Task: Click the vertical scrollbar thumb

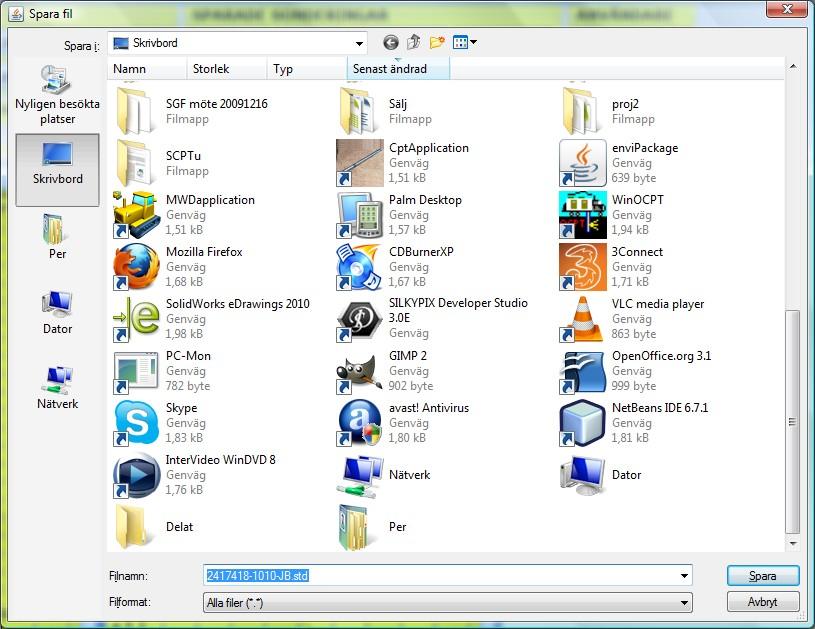Action: [x=793, y=422]
